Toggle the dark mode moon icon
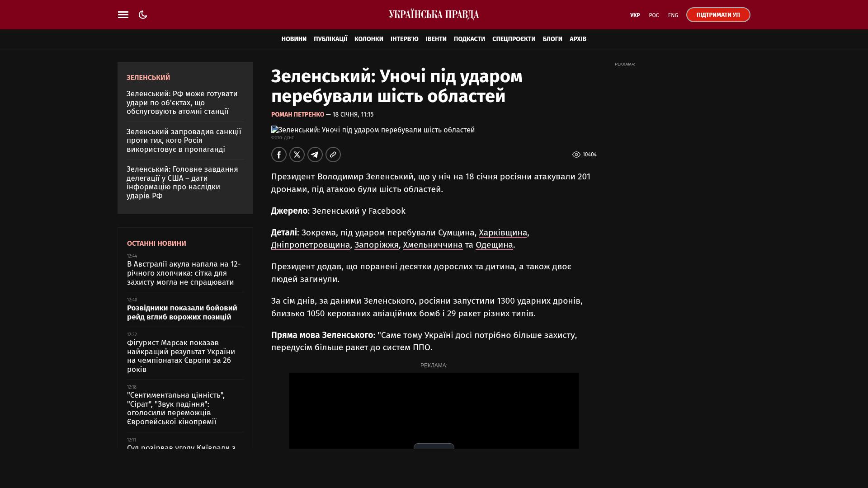868x488 pixels. tap(143, 15)
